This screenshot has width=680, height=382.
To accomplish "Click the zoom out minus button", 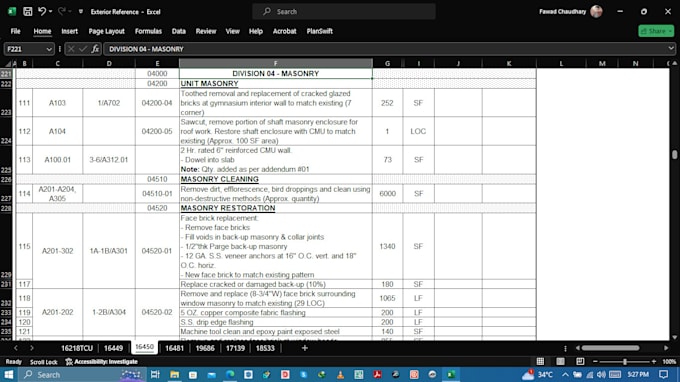I will tap(595, 361).
